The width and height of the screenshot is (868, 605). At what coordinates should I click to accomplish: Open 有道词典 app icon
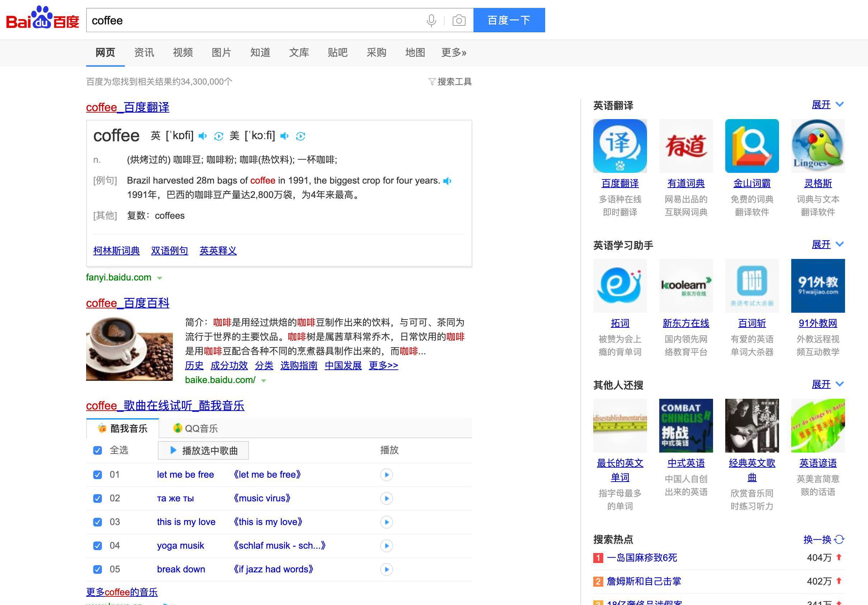(x=686, y=146)
